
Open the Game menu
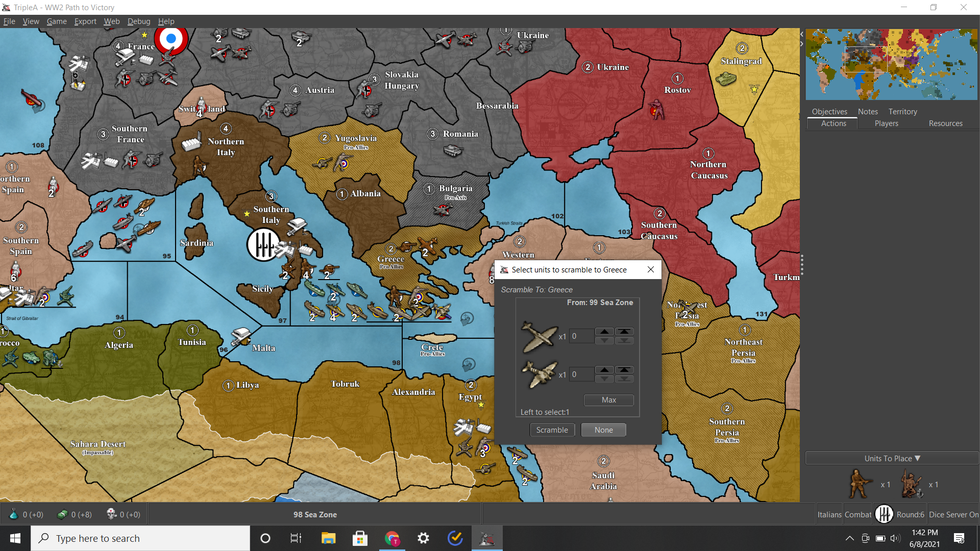[x=57, y=21]
